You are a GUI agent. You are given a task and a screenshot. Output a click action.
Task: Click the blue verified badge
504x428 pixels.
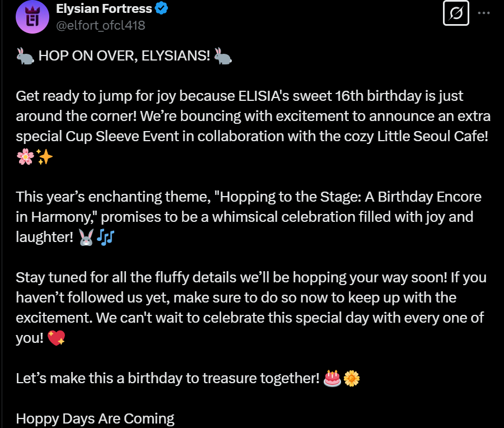[163, 9]
